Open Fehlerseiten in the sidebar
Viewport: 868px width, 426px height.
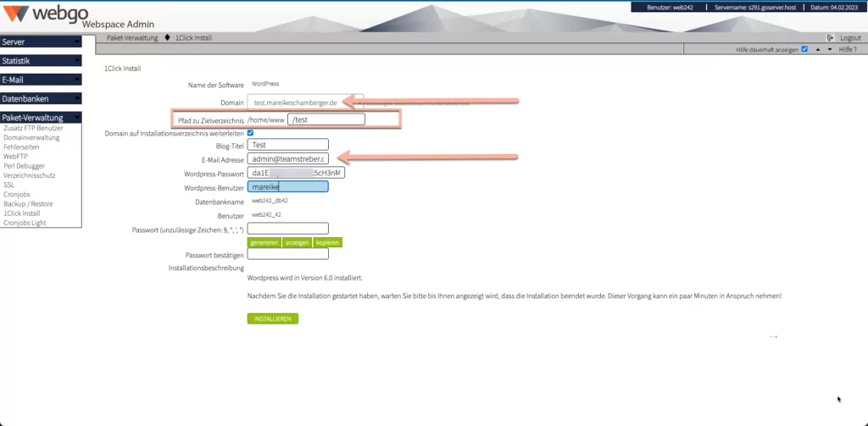point(21,147)
